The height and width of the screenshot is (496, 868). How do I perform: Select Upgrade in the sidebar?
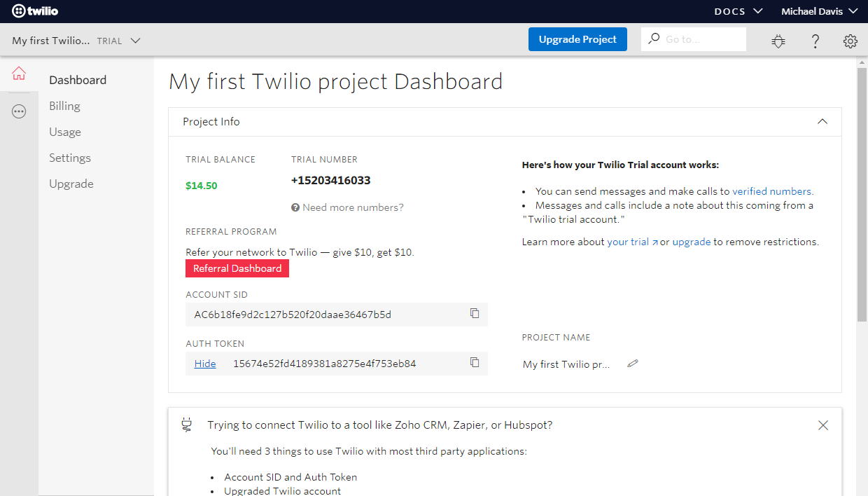tap(71, 184)
